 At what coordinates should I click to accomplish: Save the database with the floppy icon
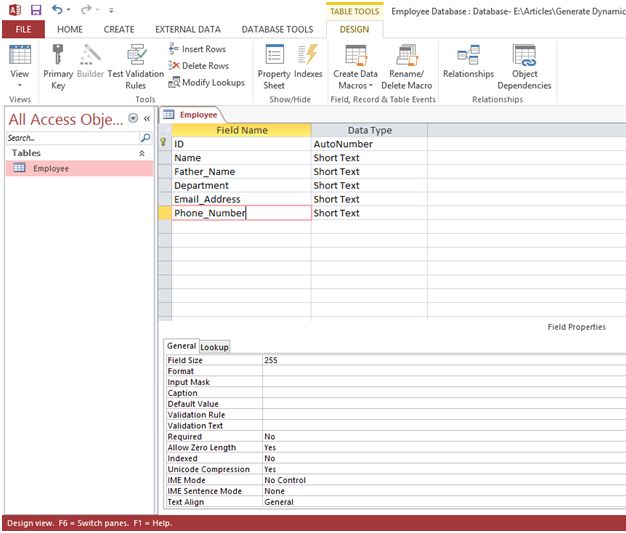point(36,10)
